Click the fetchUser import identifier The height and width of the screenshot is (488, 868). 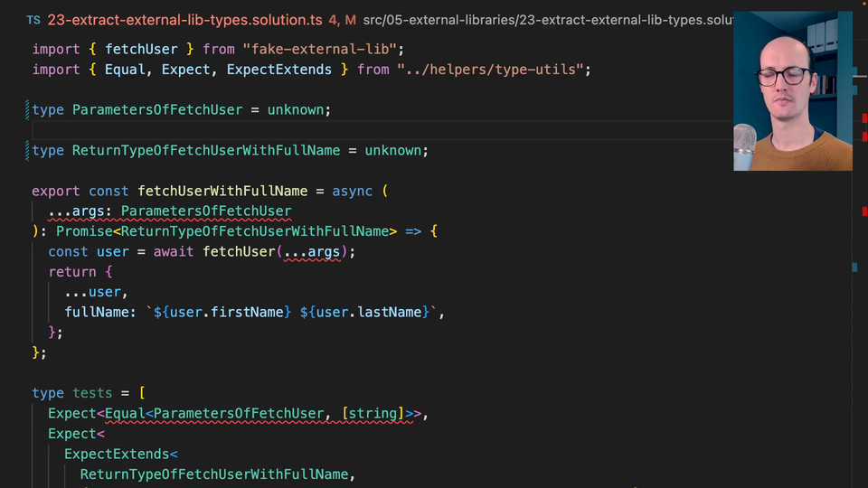coord(141,49)
